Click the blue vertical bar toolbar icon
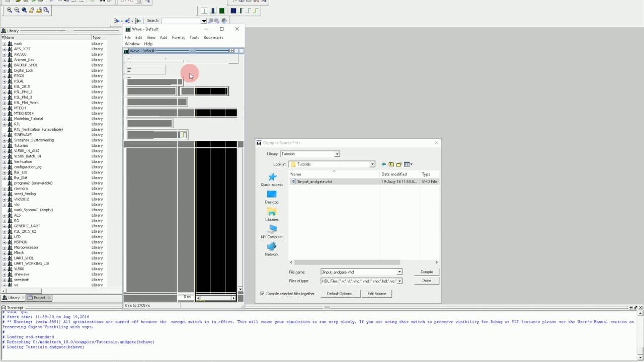 [212, 11]
